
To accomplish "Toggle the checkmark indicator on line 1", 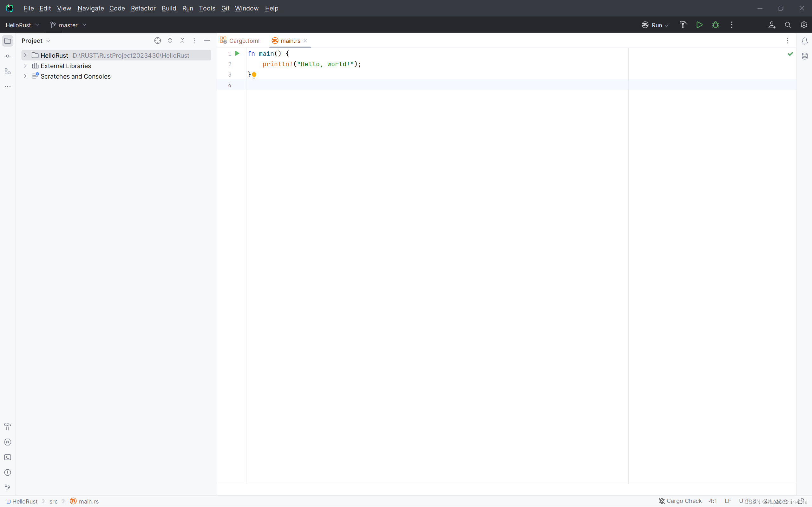I will (x=790, y=54).
